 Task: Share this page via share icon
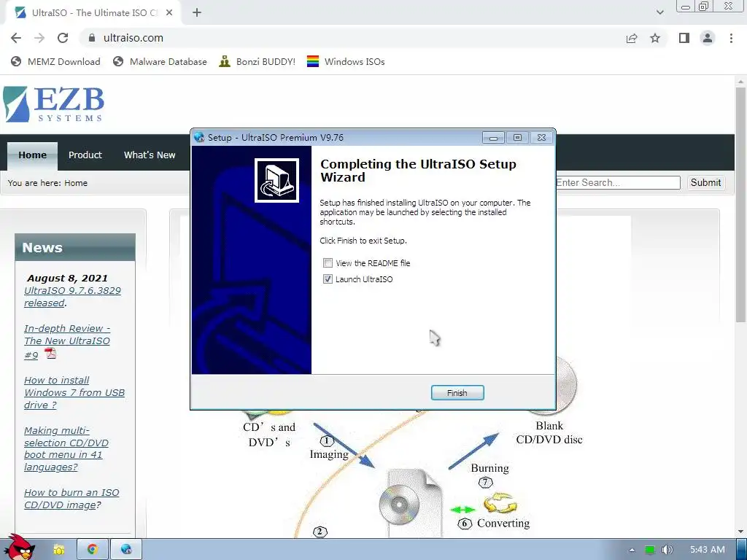pos(632,38)
